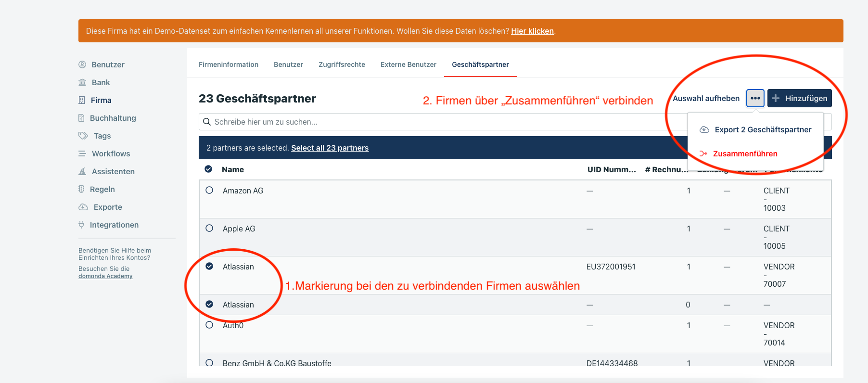868x383 pixels.
Task: Click the Assistenten icon in sidebar
Action: point(82,171)
